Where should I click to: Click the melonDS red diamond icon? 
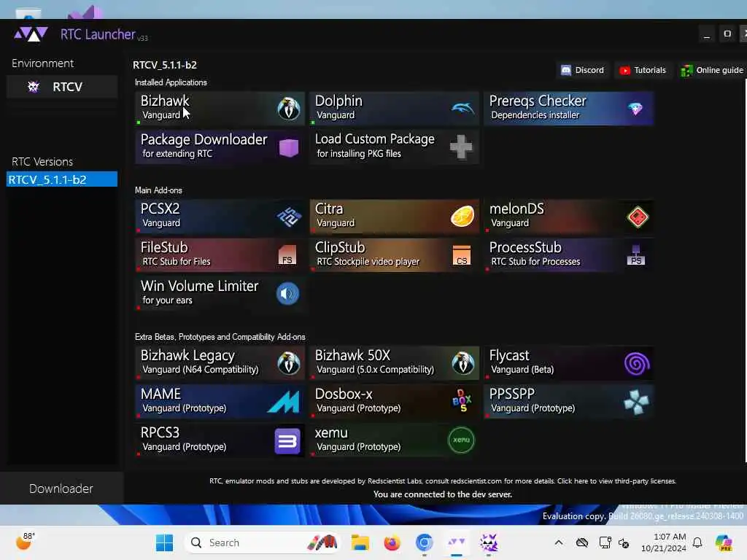638,217
